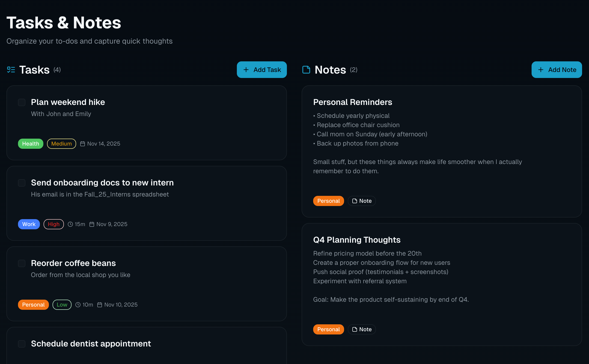The height and width of the screenshot is (364, 589).
Task: Open the Reorder coffee beans task title
Action: click(73, 263)
